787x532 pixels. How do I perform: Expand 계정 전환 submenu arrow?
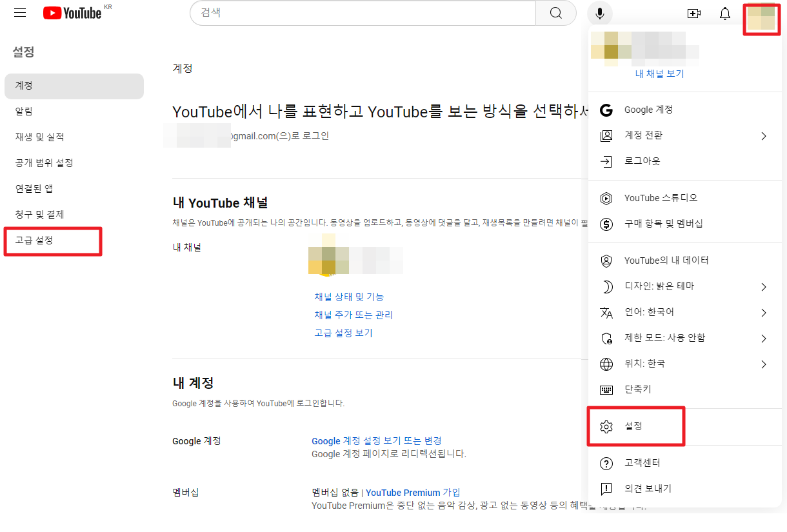pyautogui.click(x=764, y=135)
